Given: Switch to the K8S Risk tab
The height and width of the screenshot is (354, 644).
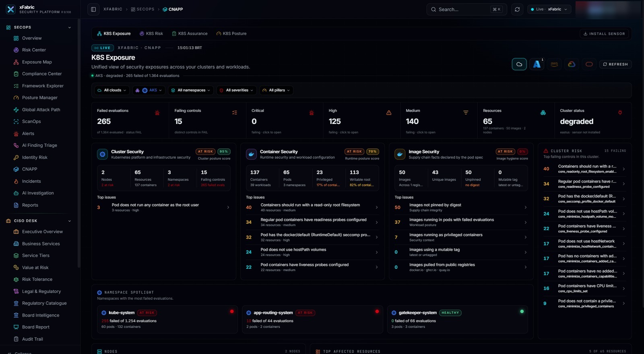Looking at the screenshot, I should pyautogui.click(x=151, y=33).
